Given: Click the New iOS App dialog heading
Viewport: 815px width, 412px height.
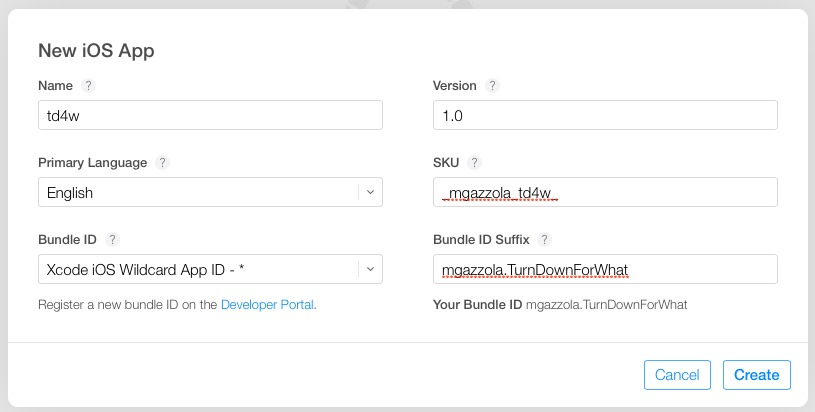Looking at the screenshot, I should [96, 50].
